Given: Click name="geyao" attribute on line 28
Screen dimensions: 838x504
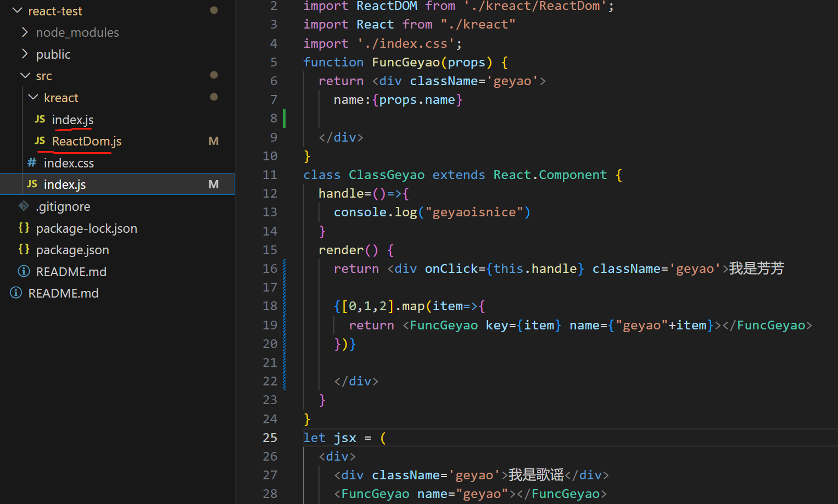Looking at the screenshot, I should (x=463, y=494).
